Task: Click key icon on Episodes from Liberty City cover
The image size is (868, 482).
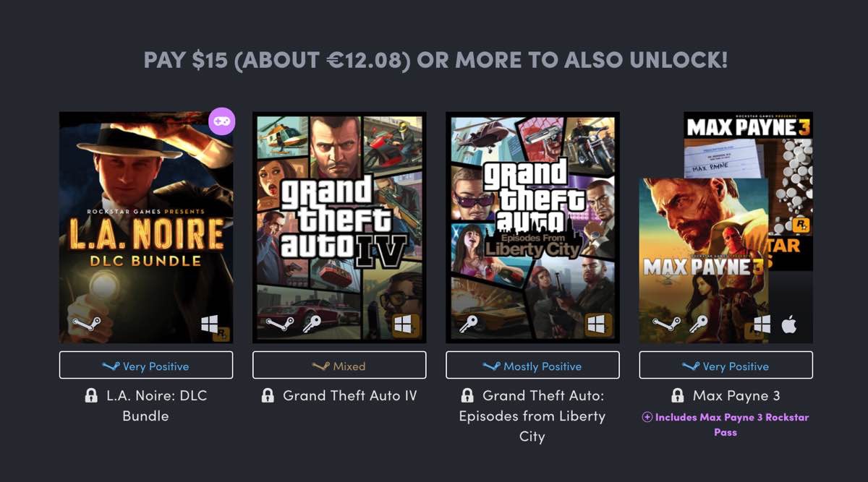Action: 469,324
